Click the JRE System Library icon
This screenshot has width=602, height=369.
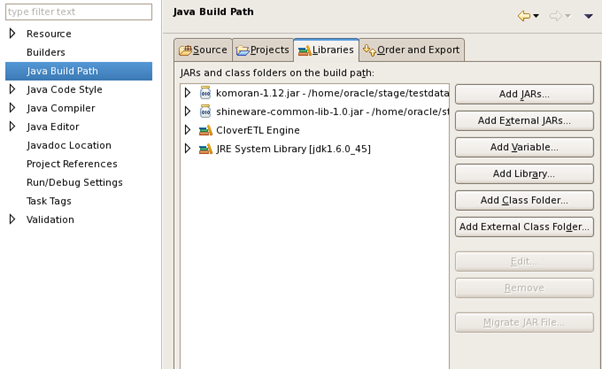[205, 149]
